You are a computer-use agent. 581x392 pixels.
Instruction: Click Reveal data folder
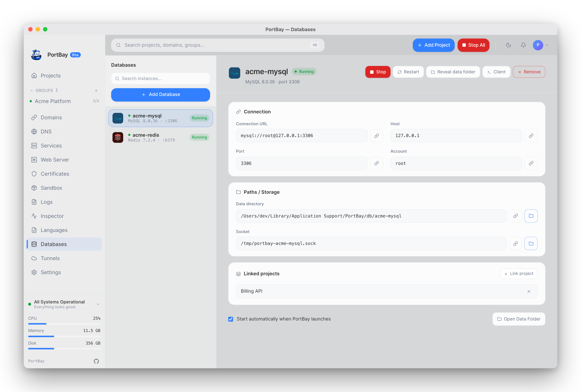453,72
